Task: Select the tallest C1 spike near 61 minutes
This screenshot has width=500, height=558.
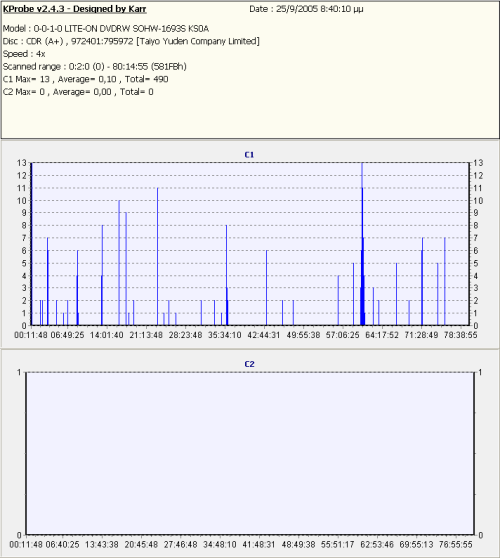Action: [362, 244]
